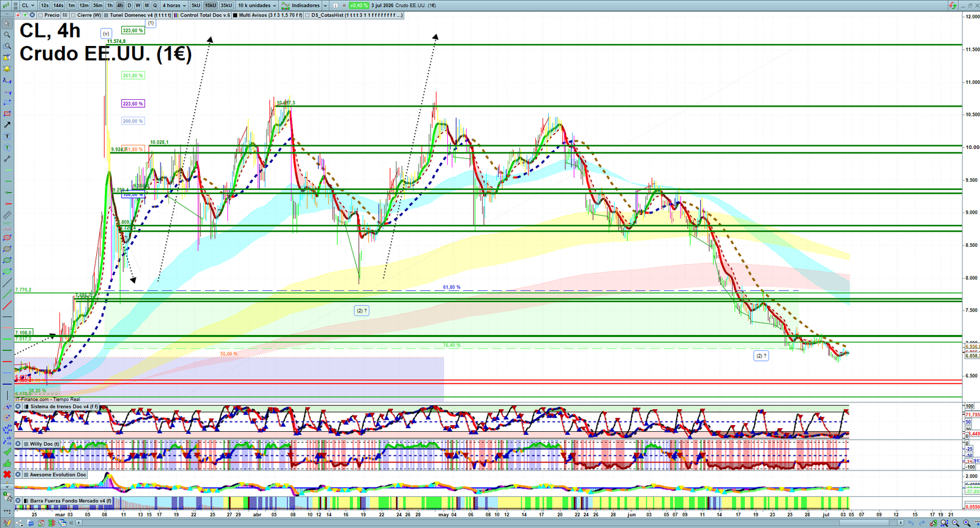Select the square text T tool

(x=7, y=136)
